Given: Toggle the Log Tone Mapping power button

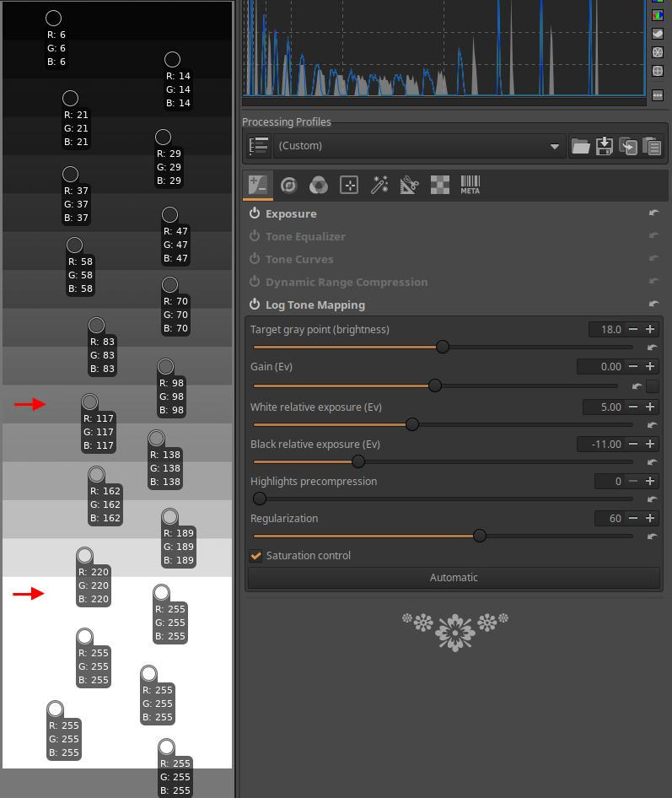Looking at the screenshot, I should click(255, 305).
